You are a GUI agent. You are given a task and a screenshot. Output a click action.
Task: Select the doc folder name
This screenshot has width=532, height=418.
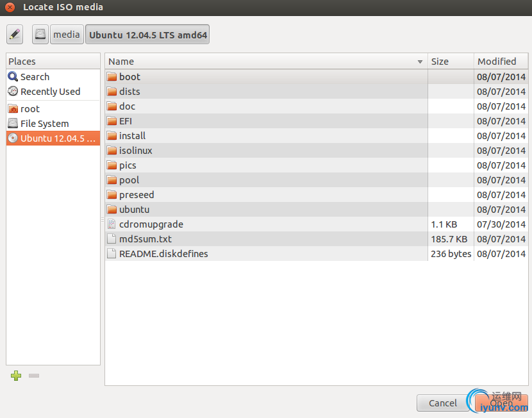128,106
